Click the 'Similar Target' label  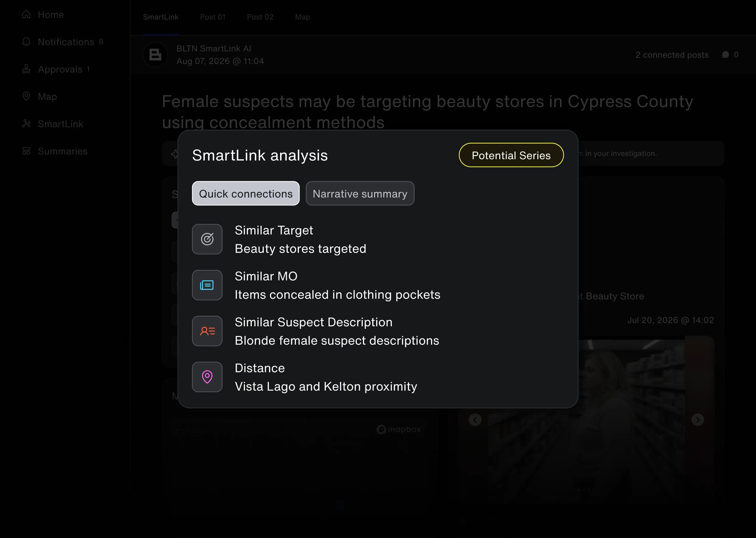pos(274,230)
